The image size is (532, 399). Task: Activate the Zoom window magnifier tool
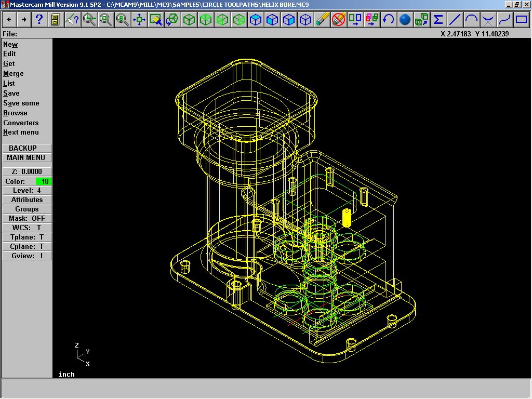pyautogui.click(x=89, y=20)
